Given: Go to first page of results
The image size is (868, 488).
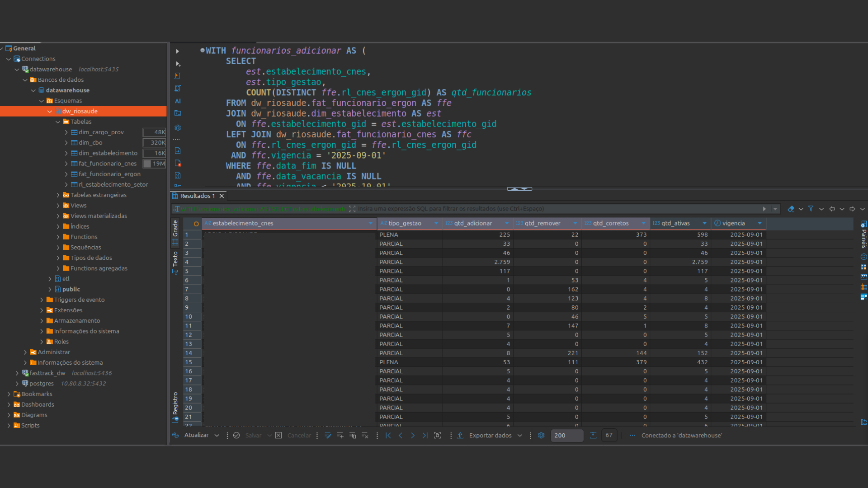Looking at the screenshot, I should [388, 436].
